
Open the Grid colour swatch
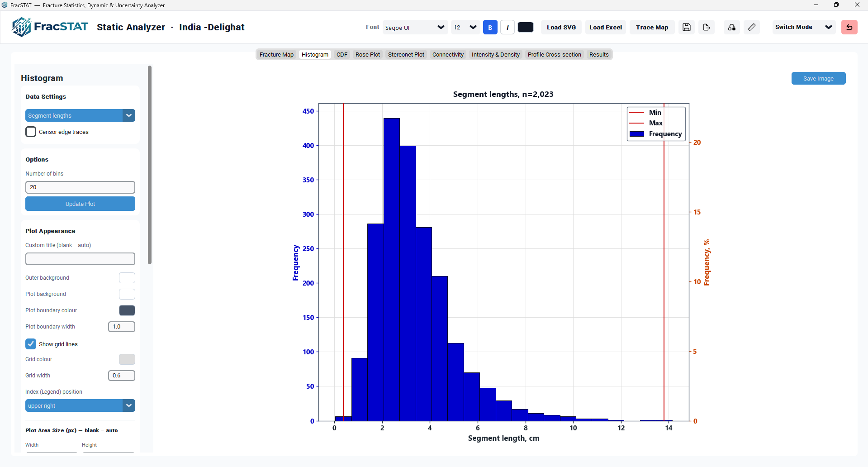(127, 359)
